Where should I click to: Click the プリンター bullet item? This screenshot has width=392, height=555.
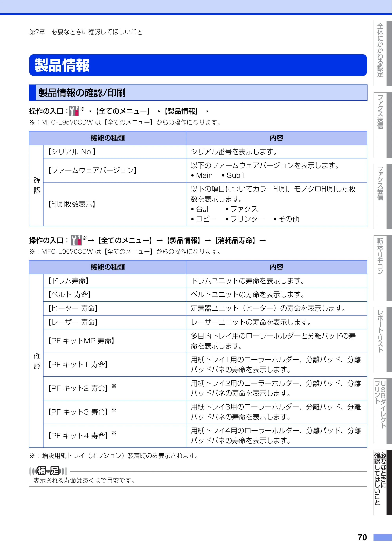coord(245,219)
